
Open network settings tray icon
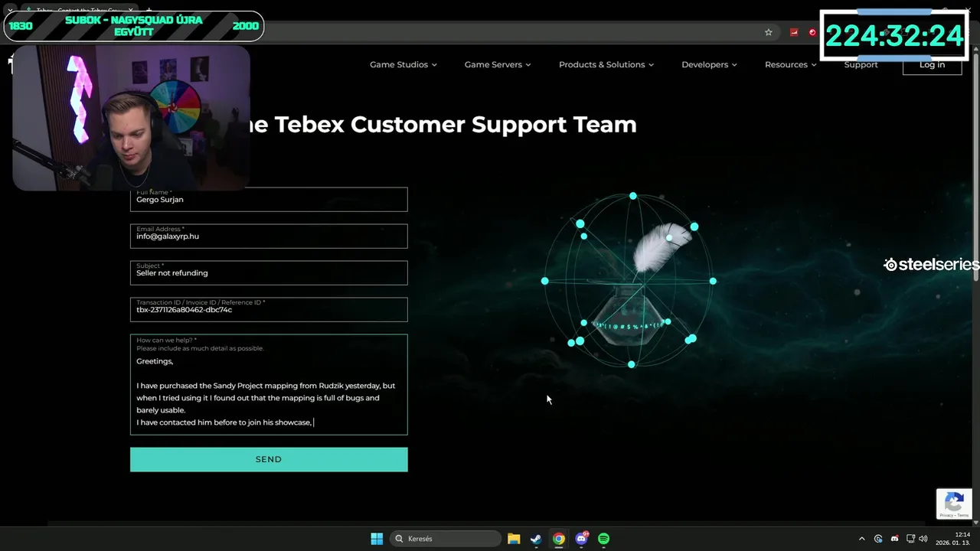(911, 539)
